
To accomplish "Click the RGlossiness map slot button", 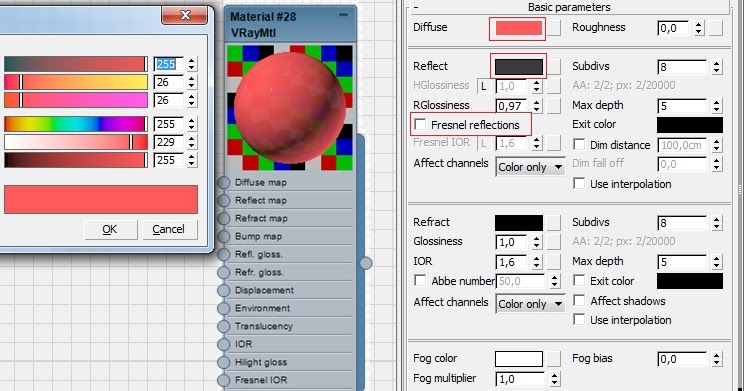I will (x=554, y=106).
